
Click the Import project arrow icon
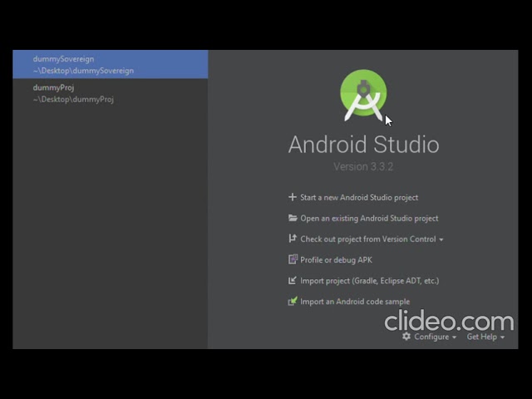click(x=292, y=280)
